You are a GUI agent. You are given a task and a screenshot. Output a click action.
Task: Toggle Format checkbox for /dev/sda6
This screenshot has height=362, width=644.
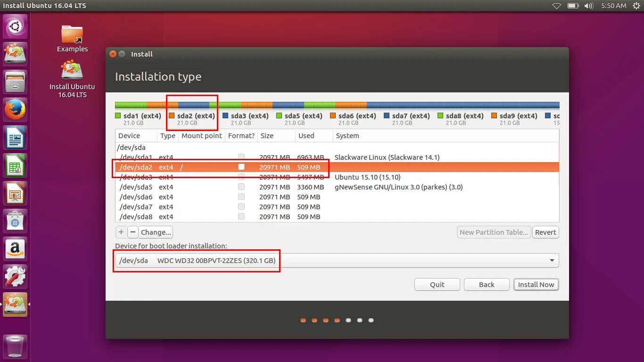[x=241, y=197]
